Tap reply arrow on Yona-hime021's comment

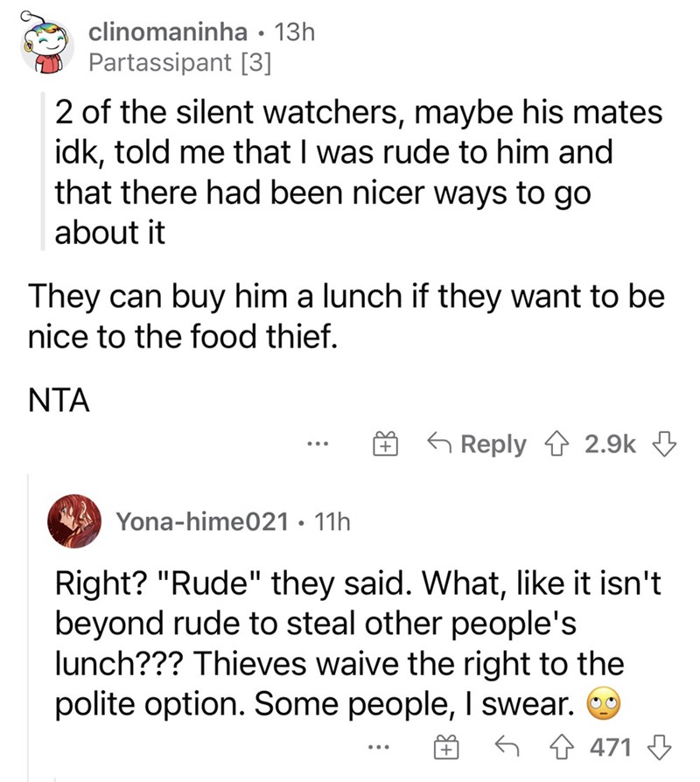(507, 746)
